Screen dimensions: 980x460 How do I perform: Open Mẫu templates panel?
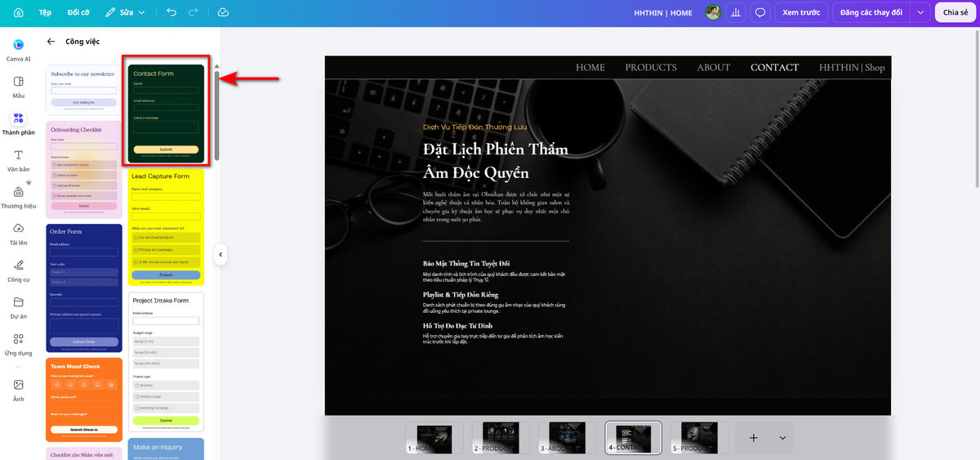tap(18, 87)
